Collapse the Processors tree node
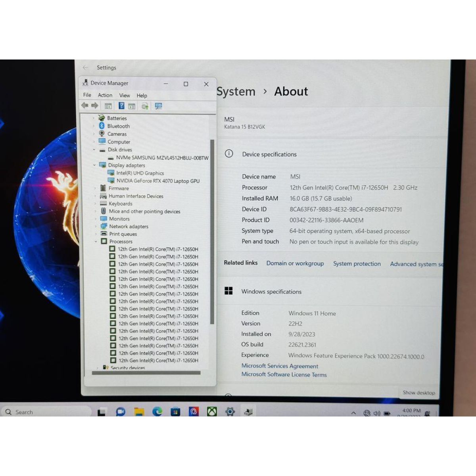 click(x=96, y=242)
